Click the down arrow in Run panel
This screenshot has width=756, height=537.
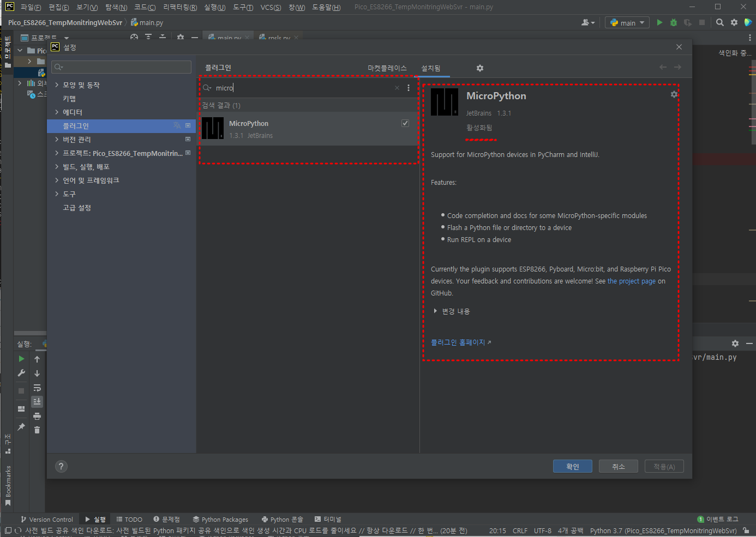[x=37, y=373]
